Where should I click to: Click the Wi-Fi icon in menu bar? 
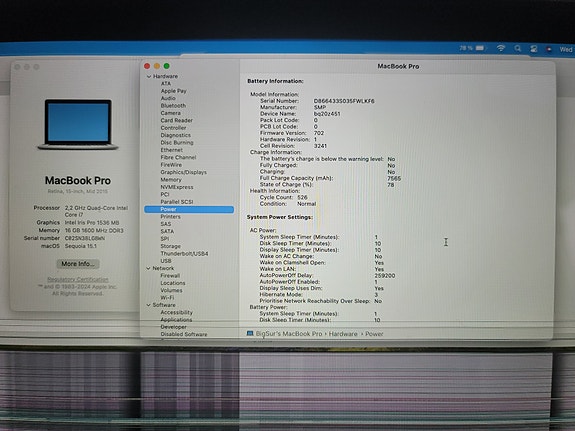click(x=501, y=48)
